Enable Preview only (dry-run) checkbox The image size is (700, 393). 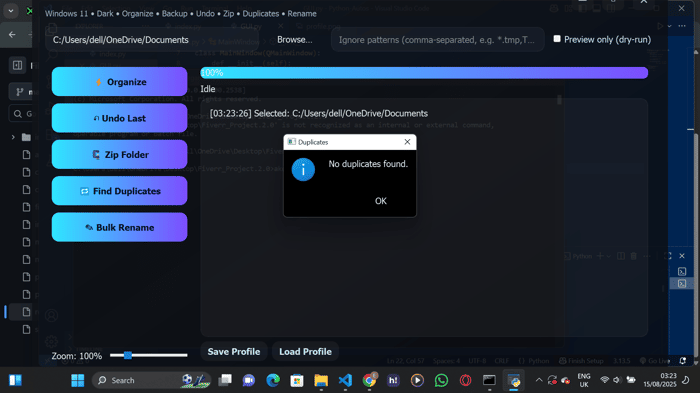557,39
